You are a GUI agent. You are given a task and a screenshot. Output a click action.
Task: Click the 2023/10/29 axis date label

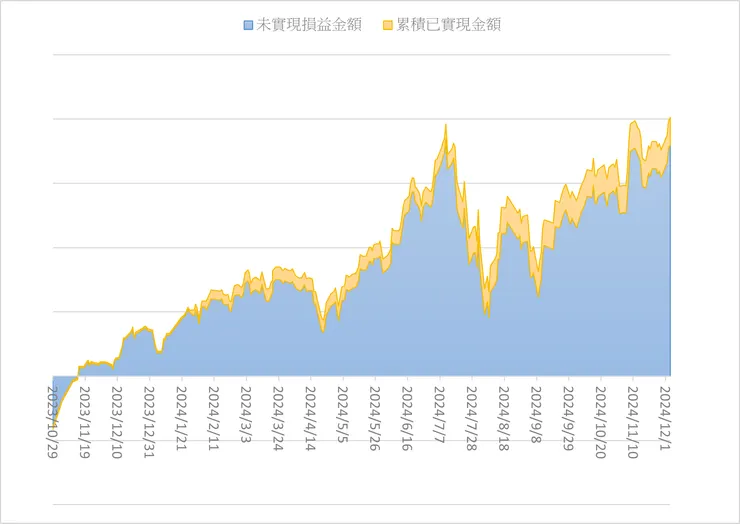52,423
